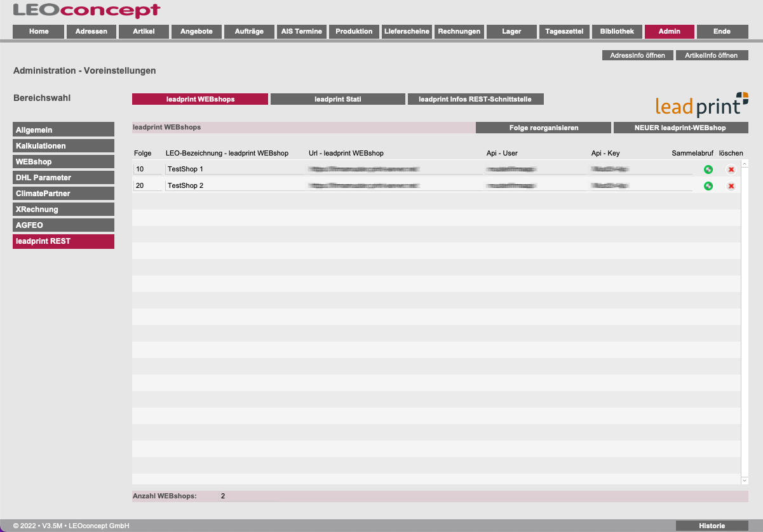Select XRechnung in sidebar
Viewport: 763px width, 532px height.
pos(64,209)
